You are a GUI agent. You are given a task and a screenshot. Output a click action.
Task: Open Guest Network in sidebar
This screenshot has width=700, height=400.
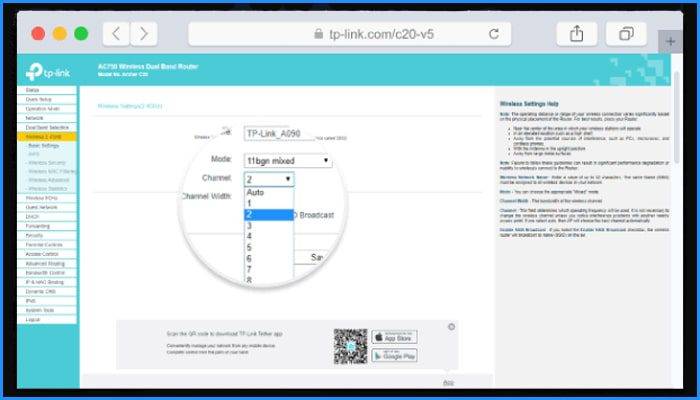(40, 206)
